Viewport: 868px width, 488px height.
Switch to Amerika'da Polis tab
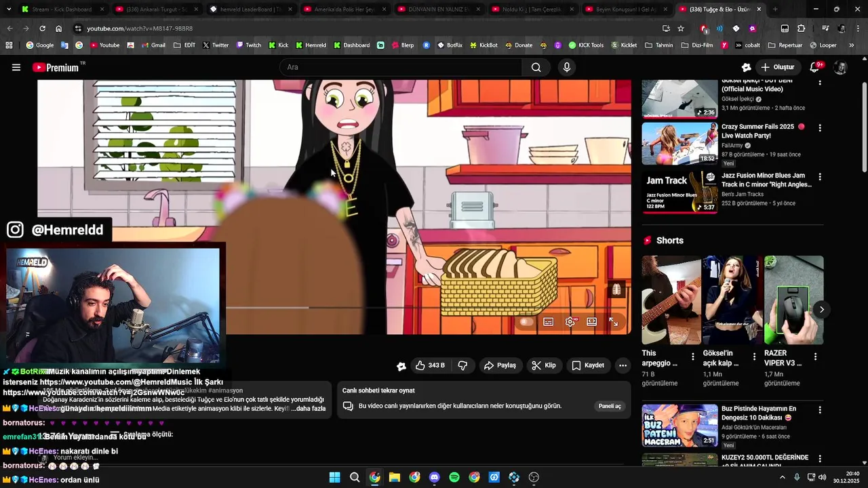click(x=343, y=9)
